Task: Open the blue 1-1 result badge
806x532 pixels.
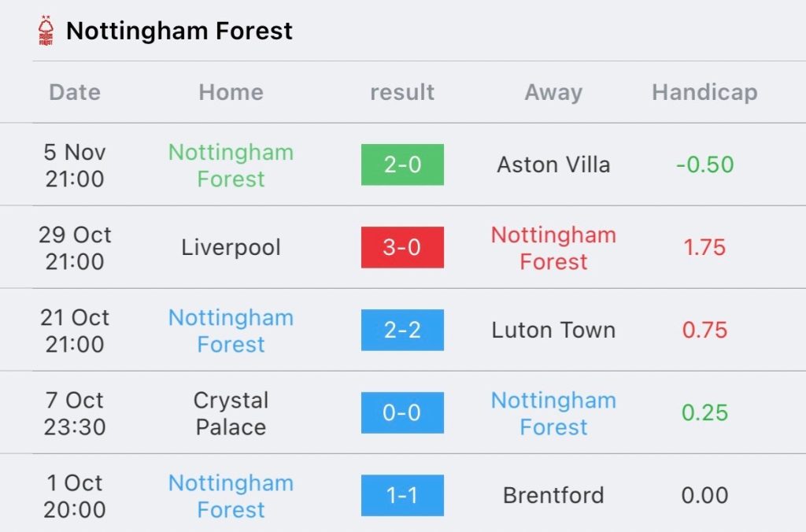Action: click(x=402, y=496)
